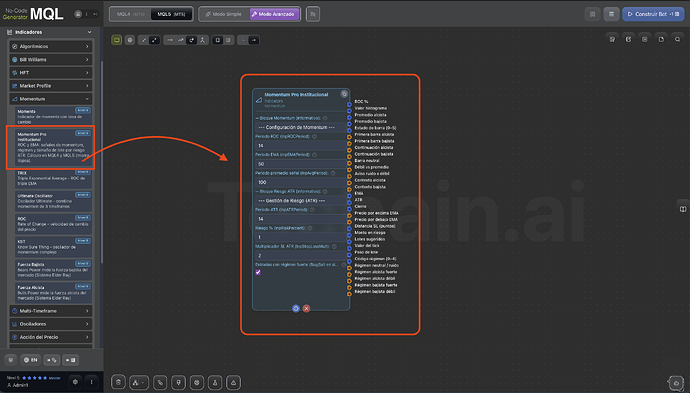Expand the HFT category

point(51,73)
